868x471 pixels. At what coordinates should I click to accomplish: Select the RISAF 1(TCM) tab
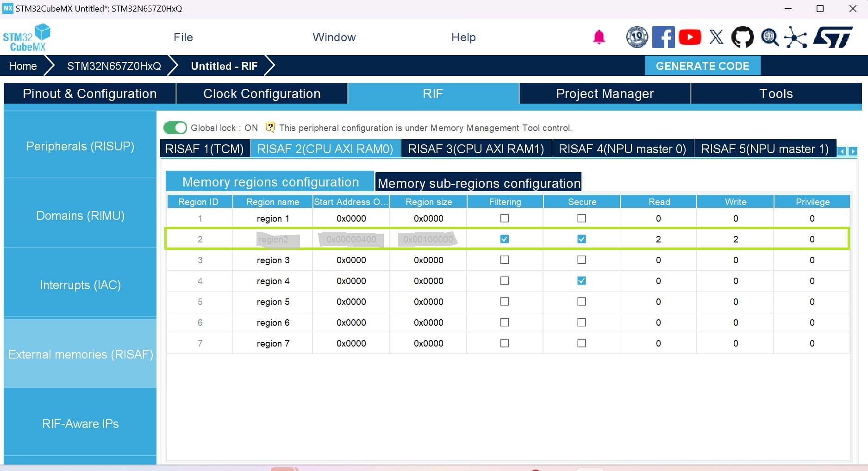(205, 149)
